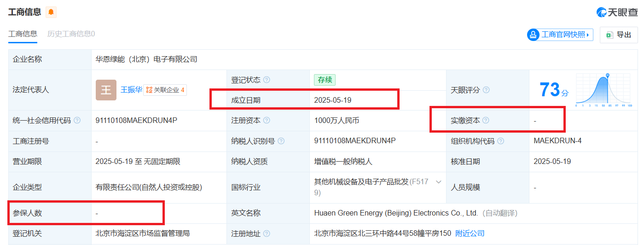Viewport: 644px width, 245px height.
Task: Click 有限责任公司(自然人投资或控股) value
Action: pyautogui.click(x=149, y=187)
